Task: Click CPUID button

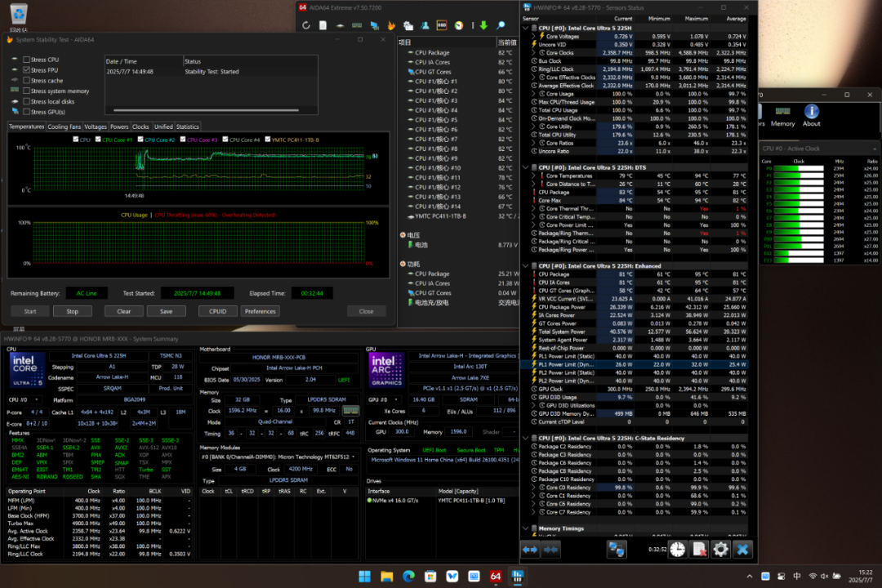Action: click(218, 311)
